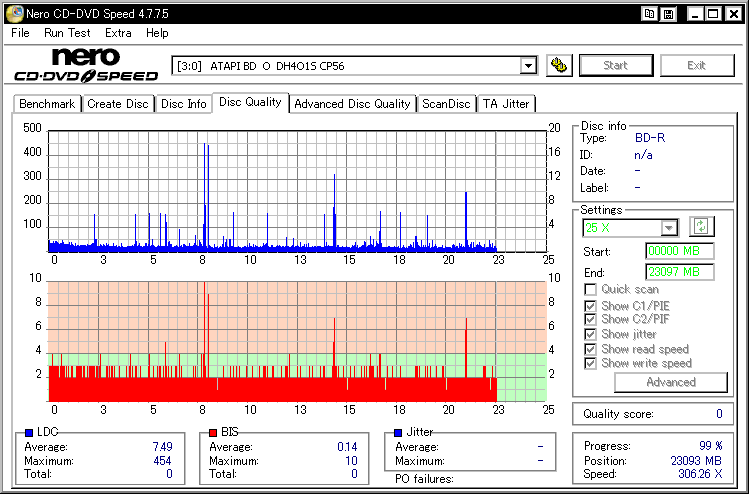The image size is (749, 494).
Task: Click the Speed value 306.26 X
Action: point(700,474)
